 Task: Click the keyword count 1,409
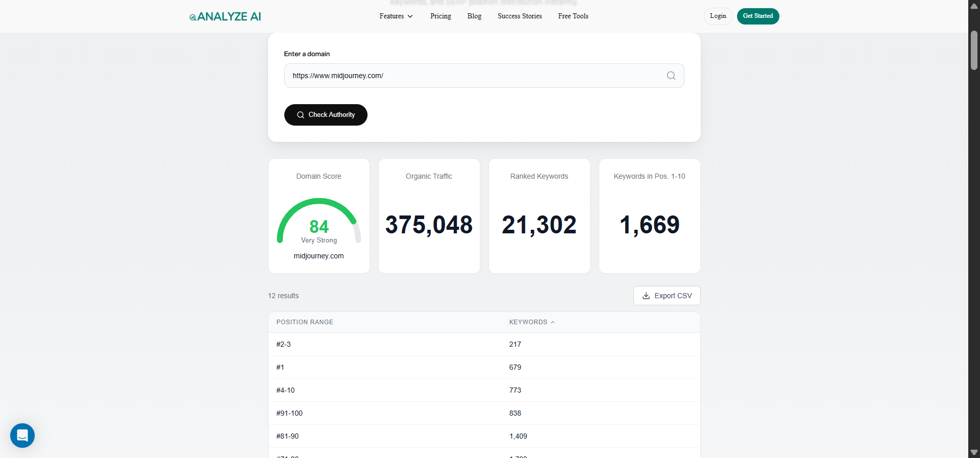[x=518, y=436]
